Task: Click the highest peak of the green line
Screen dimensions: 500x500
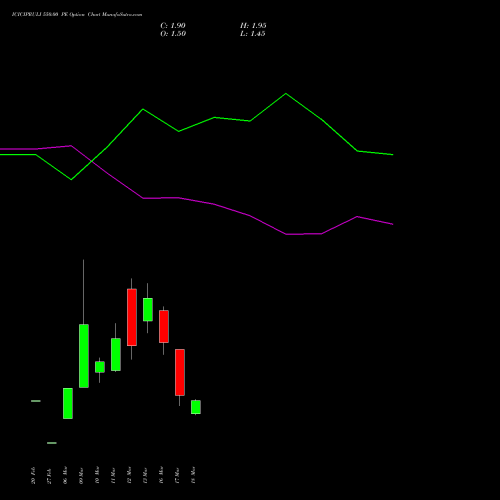Action: (x=286, y=94)
